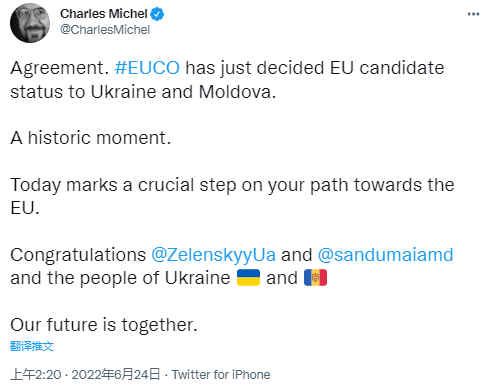495x390 pixels.
Task: Click the word 'Congratulations' in the tweet
Action: click(78, 255)
